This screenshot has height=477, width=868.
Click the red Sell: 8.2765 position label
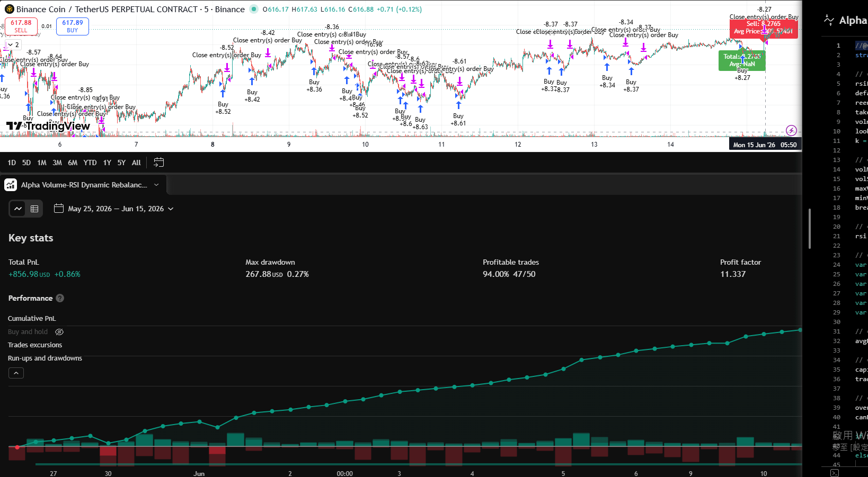click(764, 28)
